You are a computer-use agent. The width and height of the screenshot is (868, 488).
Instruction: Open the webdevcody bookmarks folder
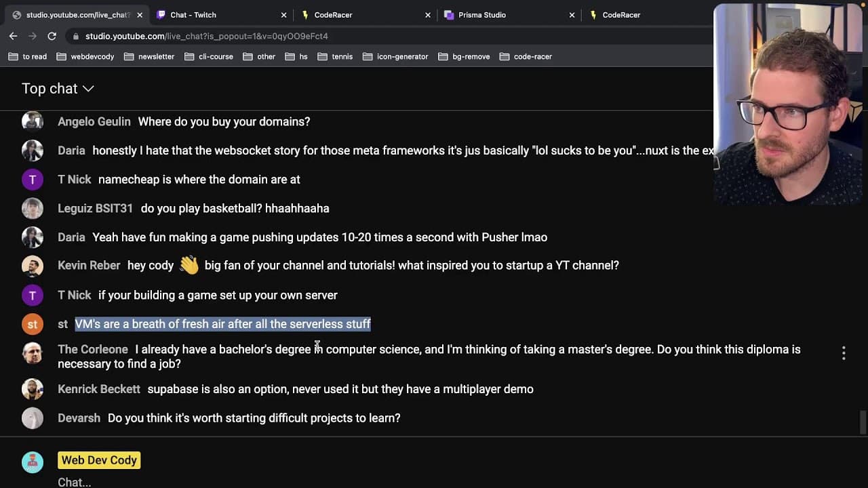pos(85,56)
